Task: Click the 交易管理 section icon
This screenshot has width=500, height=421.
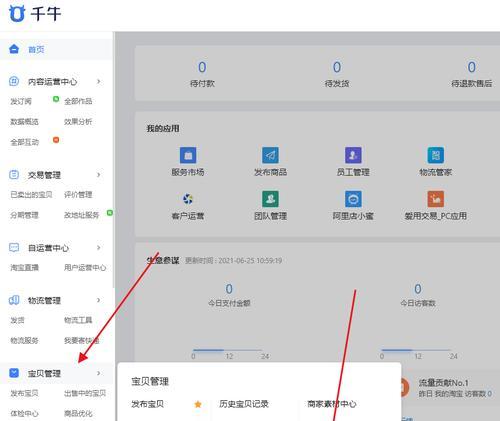Action: [x=14, y=174]
